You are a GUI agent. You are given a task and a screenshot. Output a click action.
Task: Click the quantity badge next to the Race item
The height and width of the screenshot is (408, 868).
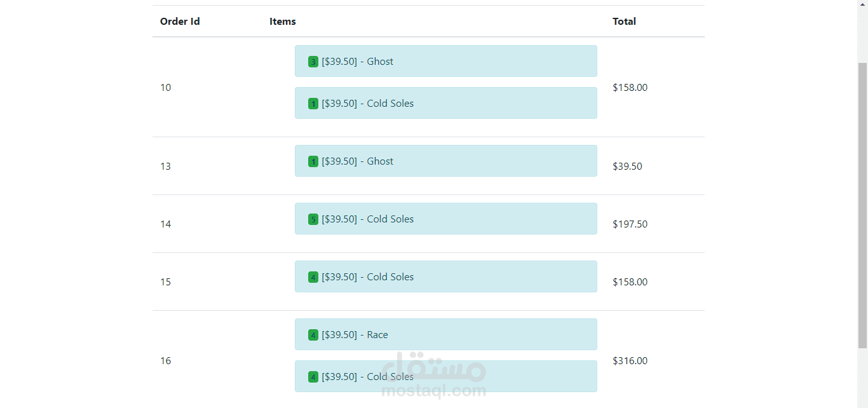click(313, 335)
